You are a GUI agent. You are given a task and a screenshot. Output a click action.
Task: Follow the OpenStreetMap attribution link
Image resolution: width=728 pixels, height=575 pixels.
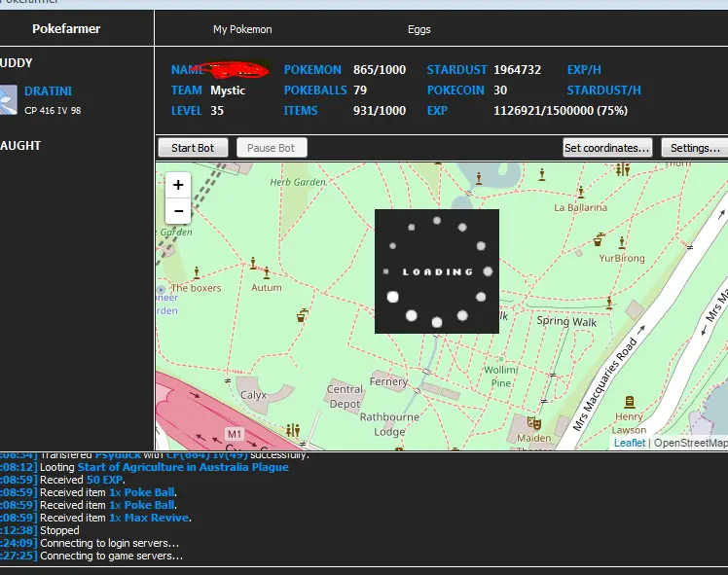pos(690,443)
